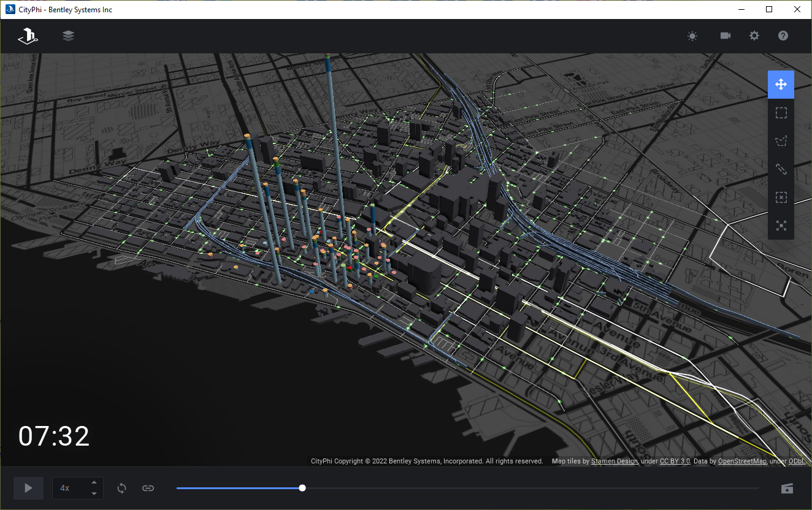Select the line selection tool
Screen dimensions: 812x510
click(x=781, y=169)
